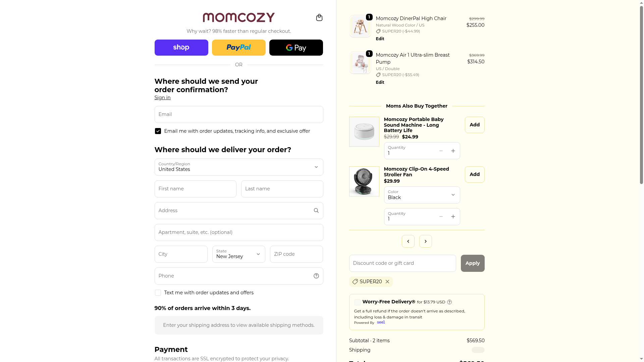644x362 pixels.
Task: Click the address search magnifier icon
Action: click(x=316, y=210)
